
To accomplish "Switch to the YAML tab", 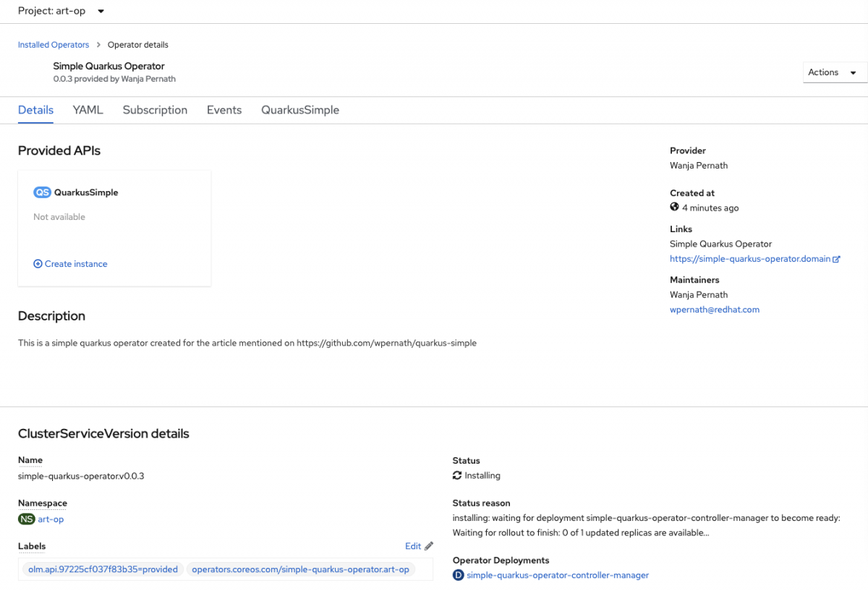I will pyautogui.click(x=88, y=110).
